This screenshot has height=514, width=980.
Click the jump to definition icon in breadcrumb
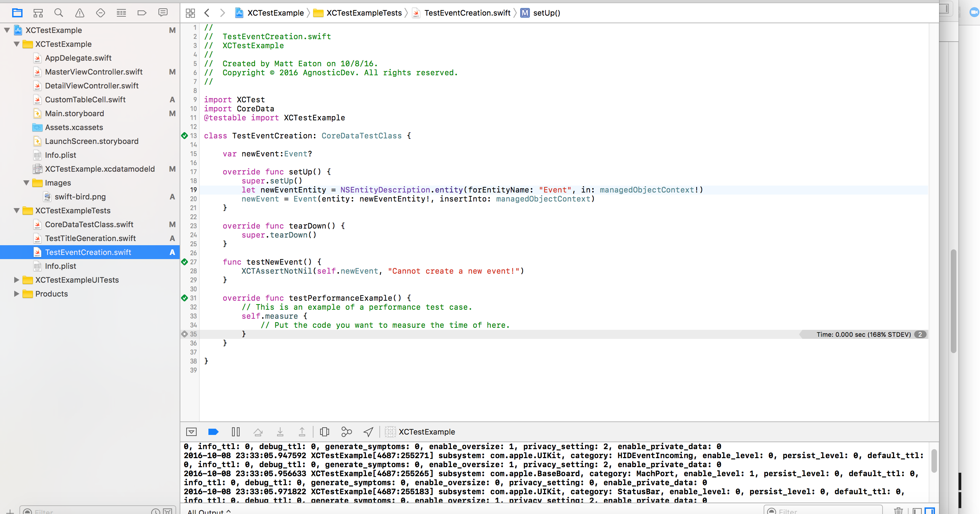pyautogui.click(x=191, y=13)
